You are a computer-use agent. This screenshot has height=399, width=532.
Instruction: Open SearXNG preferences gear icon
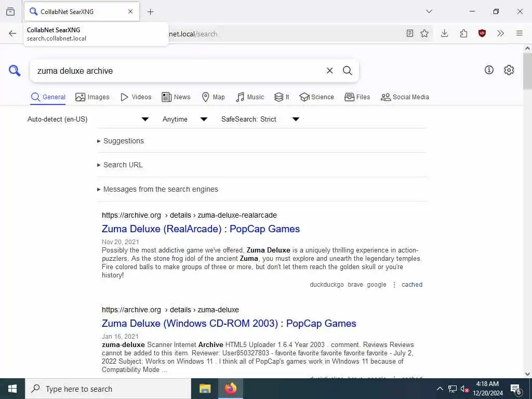[509, 70]
